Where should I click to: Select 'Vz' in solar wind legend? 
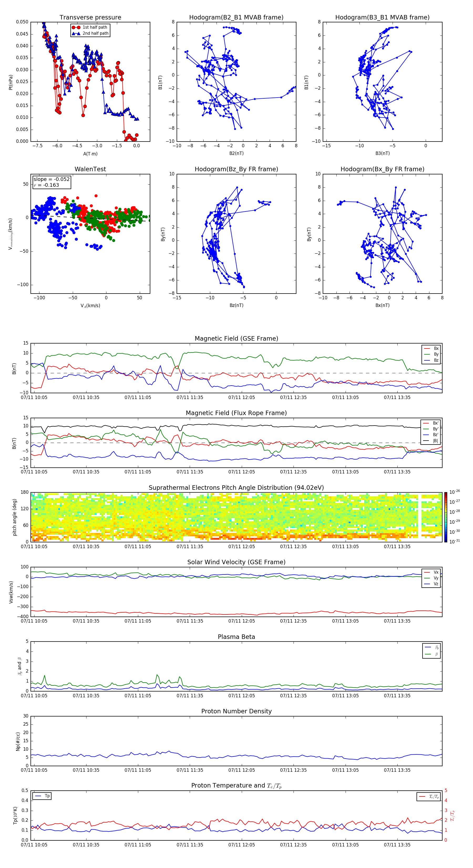(431, 584)
